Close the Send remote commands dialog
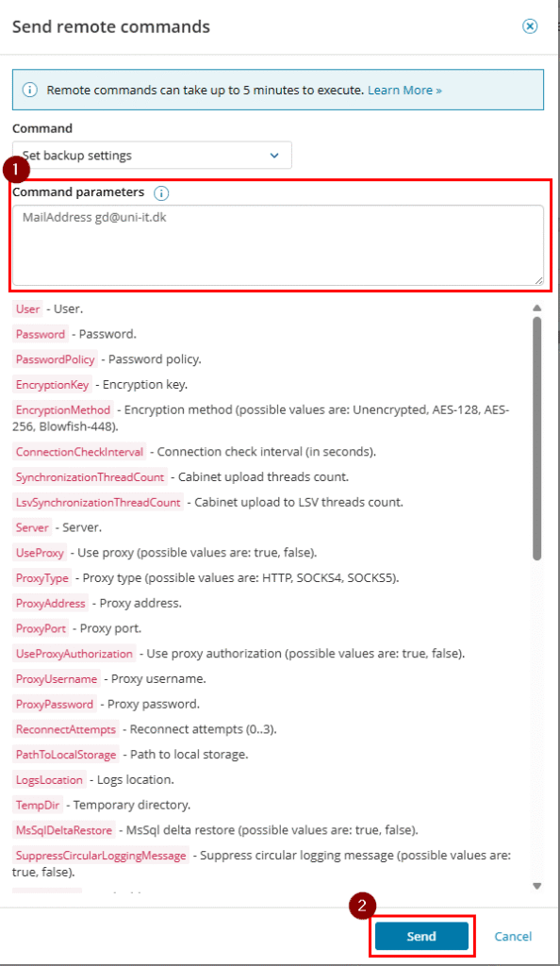 point(529,25)
